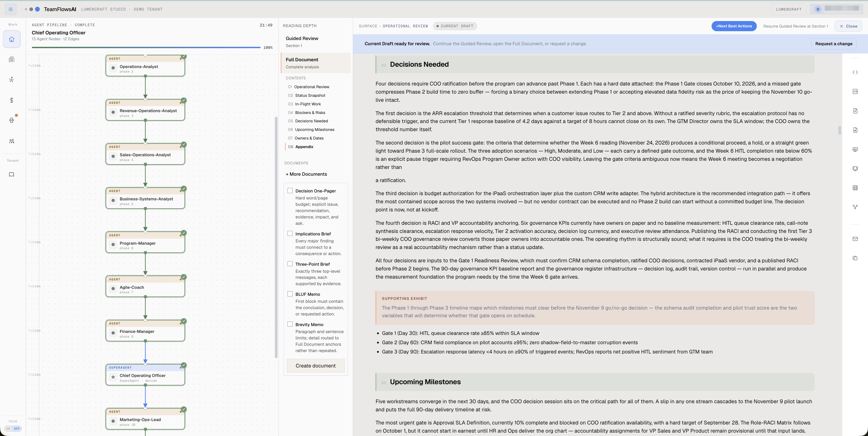Go to Home in Work sidebar
The width and height of the screenshot is (868, 436).
point(12,39)
